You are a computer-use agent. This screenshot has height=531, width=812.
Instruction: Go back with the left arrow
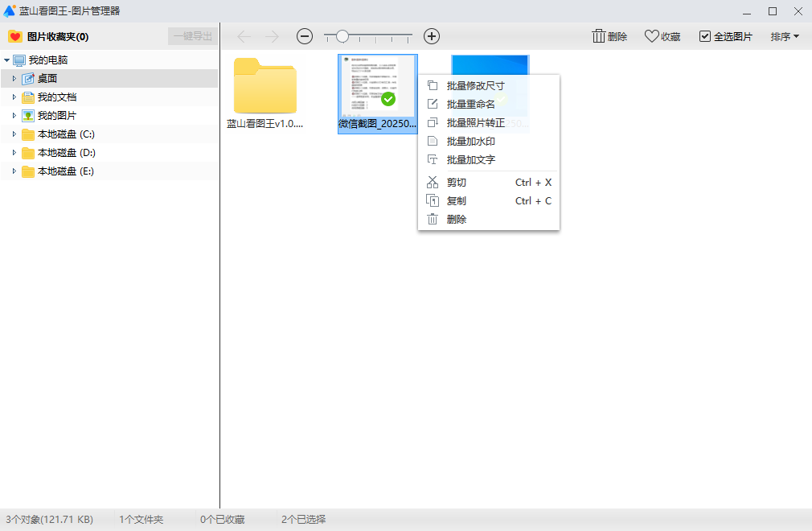pyautogui.click(x=244, y=36)
